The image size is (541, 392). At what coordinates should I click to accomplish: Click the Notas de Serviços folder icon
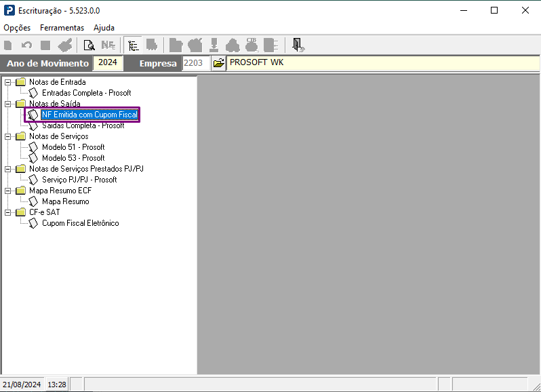click(x=21, y=136)
